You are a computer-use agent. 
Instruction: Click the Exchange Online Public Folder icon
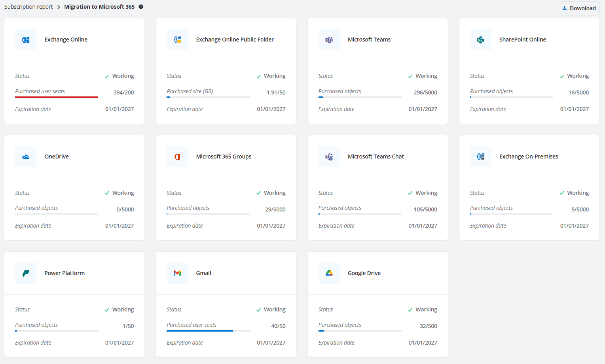[177, 40]
